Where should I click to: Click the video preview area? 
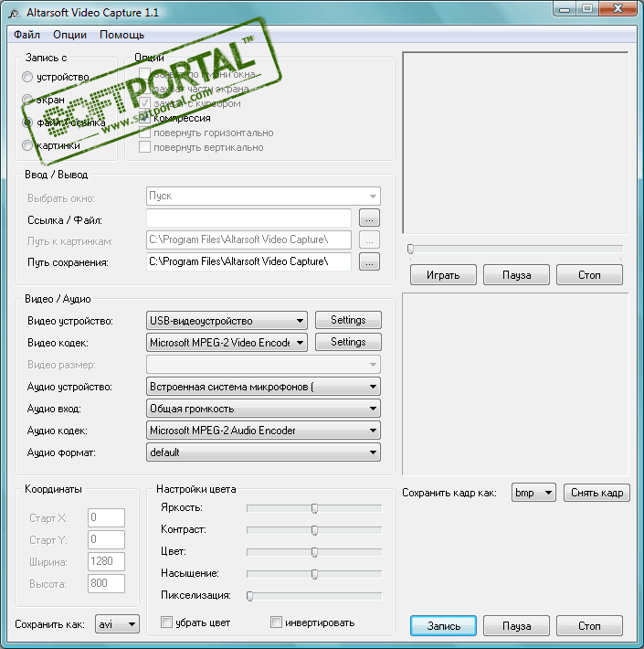[515, 143]
